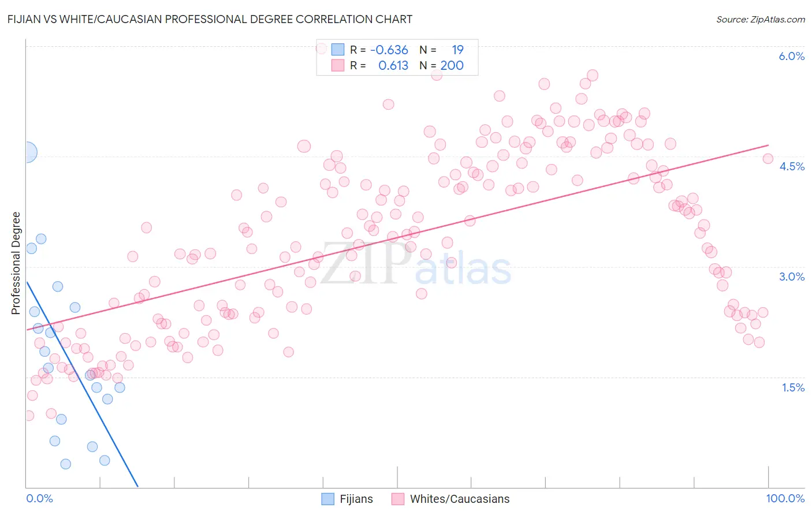The image size is (812, 515).
Task: Click the rightmost pink data point near 4.5%
Action: pos(768,159)
